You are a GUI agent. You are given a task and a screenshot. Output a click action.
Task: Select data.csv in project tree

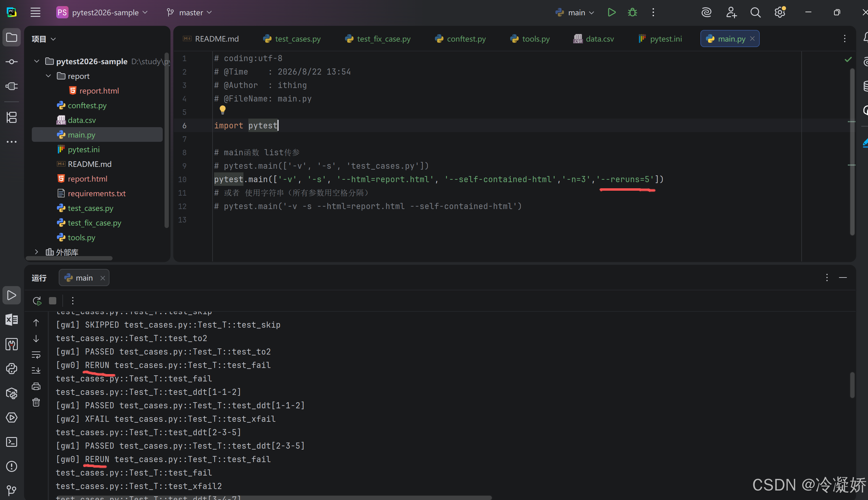[x=76, y=120]
